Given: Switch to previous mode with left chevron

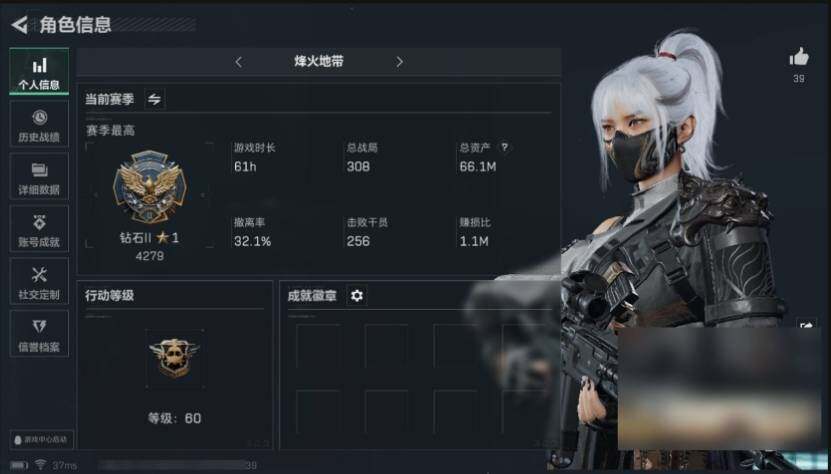Looking at the screenshot, I should click(x=238, y=62).
